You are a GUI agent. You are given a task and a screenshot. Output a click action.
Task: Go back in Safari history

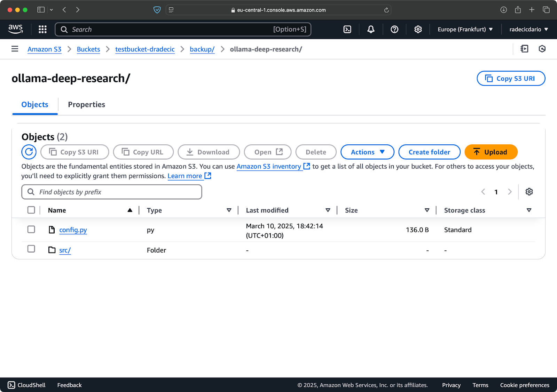click(64, 10)
